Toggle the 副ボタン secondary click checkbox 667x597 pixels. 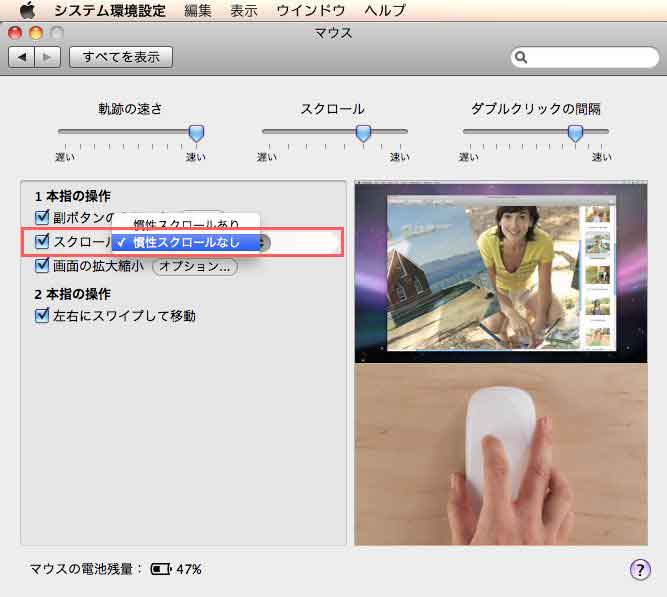click(42, 217)
